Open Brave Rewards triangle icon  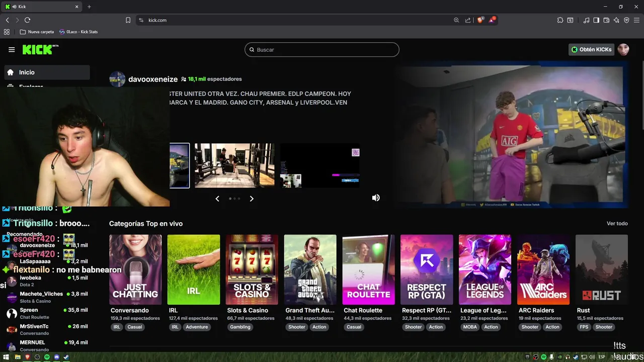click(x=492, y=20)
